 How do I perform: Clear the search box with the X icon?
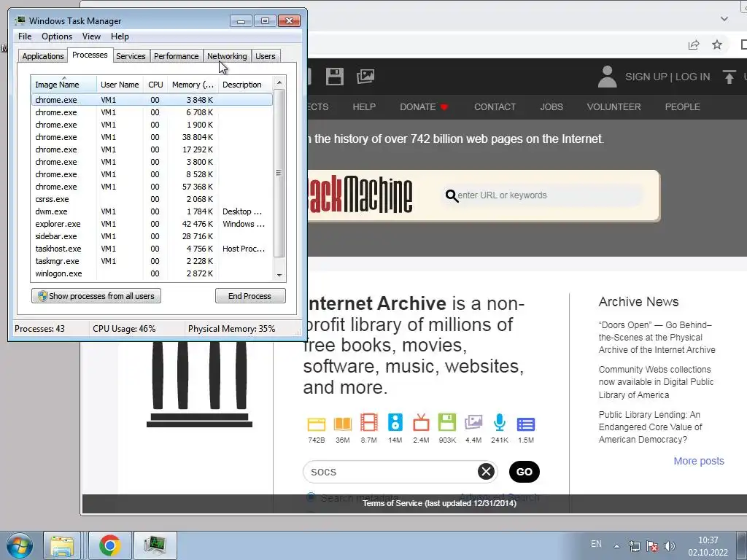point(486,472)
